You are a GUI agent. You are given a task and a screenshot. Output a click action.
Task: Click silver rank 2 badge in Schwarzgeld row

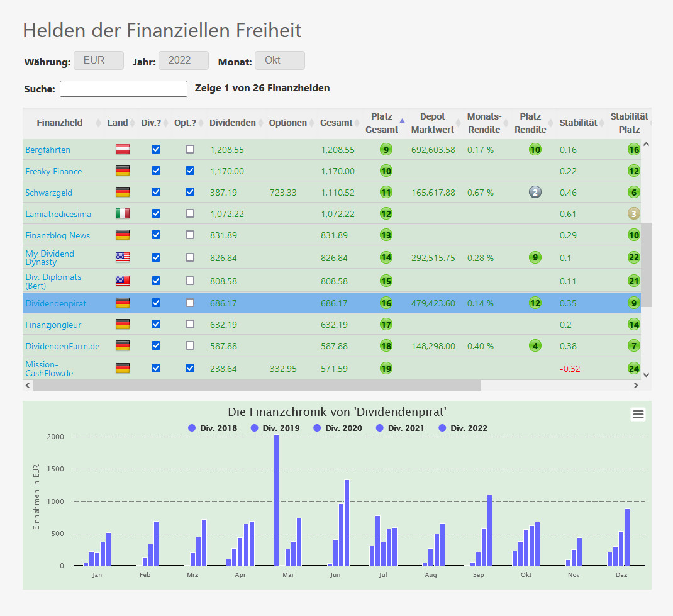535,193
